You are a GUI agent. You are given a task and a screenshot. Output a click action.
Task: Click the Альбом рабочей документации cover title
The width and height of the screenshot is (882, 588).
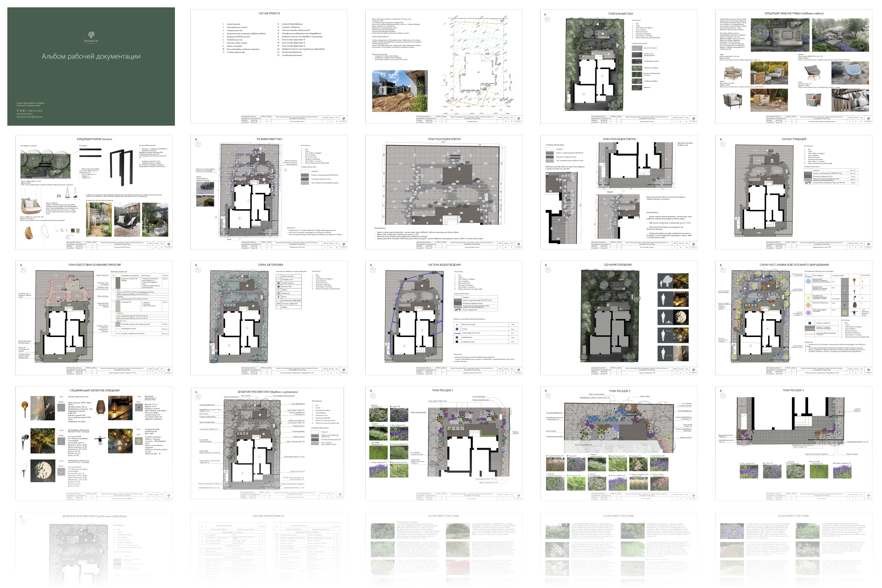91,56
